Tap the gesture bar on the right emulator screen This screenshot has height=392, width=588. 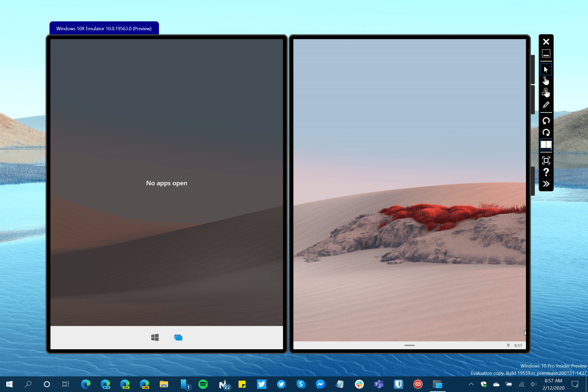410,345
